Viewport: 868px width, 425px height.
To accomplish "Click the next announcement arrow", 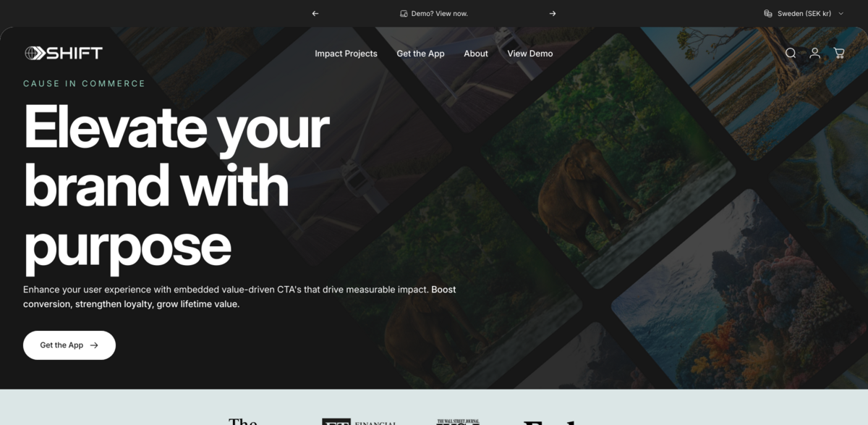I will point(553,13).
